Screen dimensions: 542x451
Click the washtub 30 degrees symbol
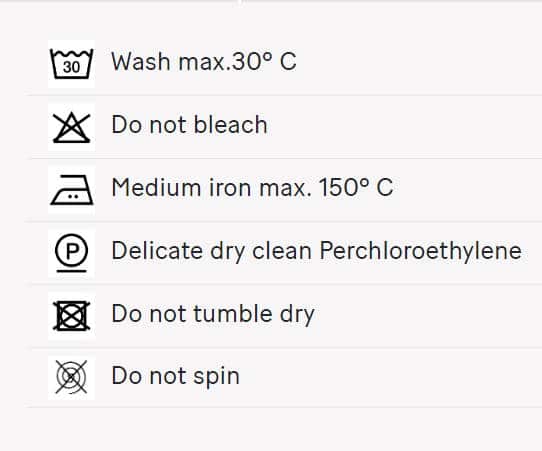[72, 64]
